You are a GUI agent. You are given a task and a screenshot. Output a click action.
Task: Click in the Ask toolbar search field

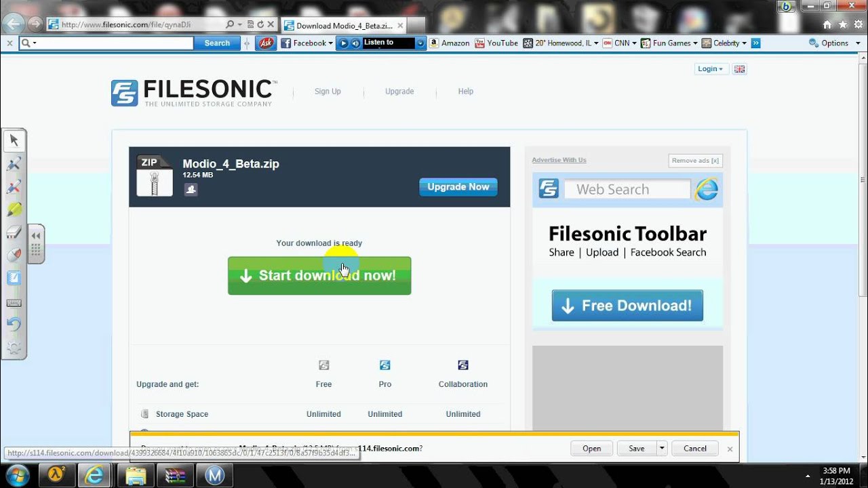pyautogui.click(x=106, y=43)
